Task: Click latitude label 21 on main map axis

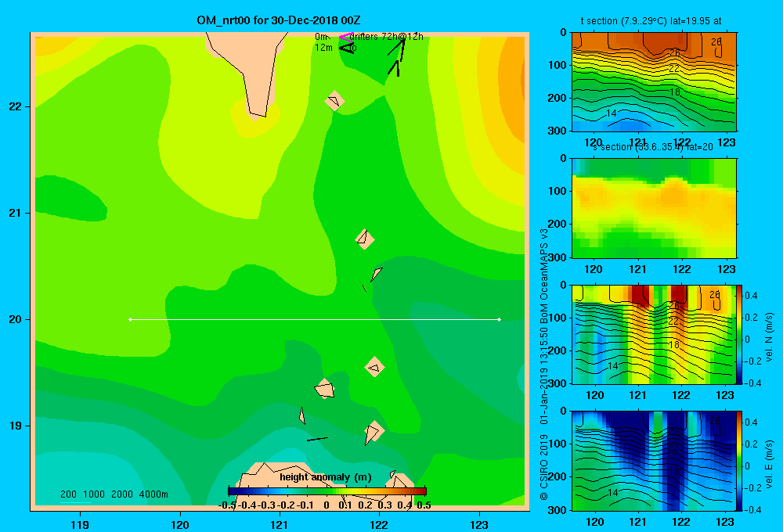Action: pyautogui.click(x=16, y=213)
